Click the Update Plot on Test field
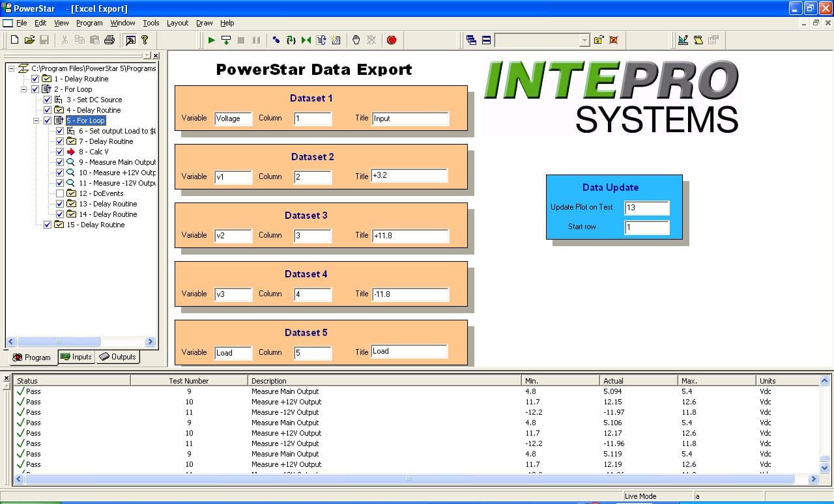Image resolution: width=834 pixels, height=504 pixels. coord(646,208)
